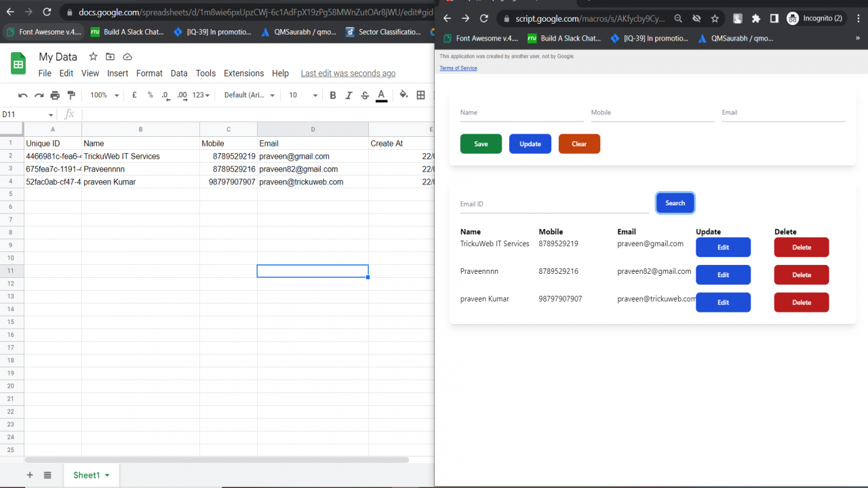Open the fill color bucket
The image size is (868, 488).
404,95
